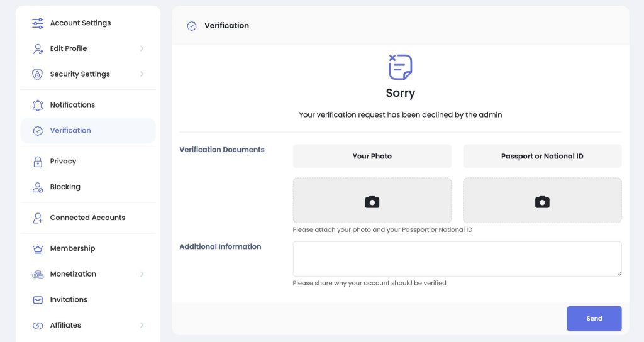Click the Invitations envelope icon

point(38,300)
